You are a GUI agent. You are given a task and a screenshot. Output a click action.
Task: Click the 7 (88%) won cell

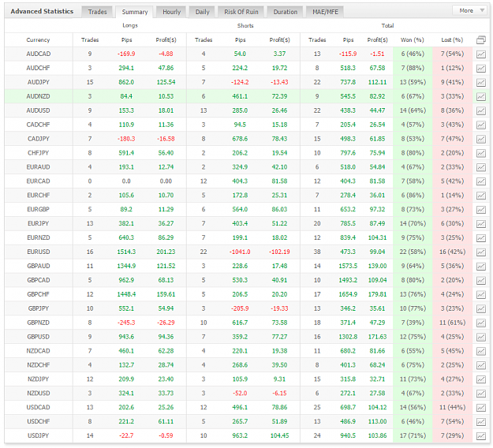(413, 68)
